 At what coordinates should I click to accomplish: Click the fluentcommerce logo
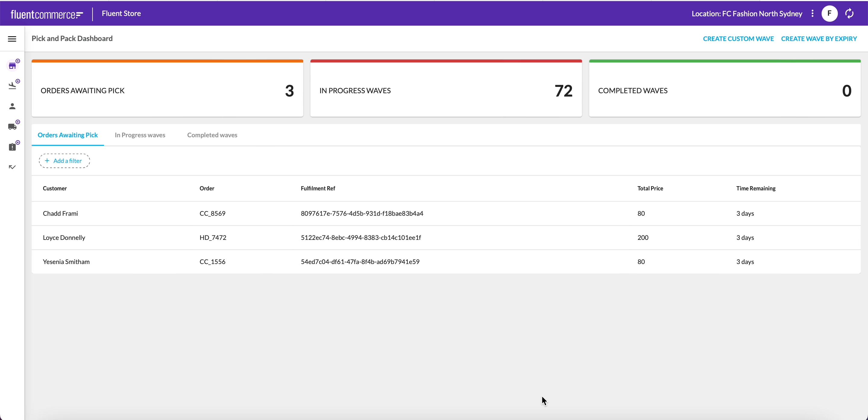click(47, 14)
